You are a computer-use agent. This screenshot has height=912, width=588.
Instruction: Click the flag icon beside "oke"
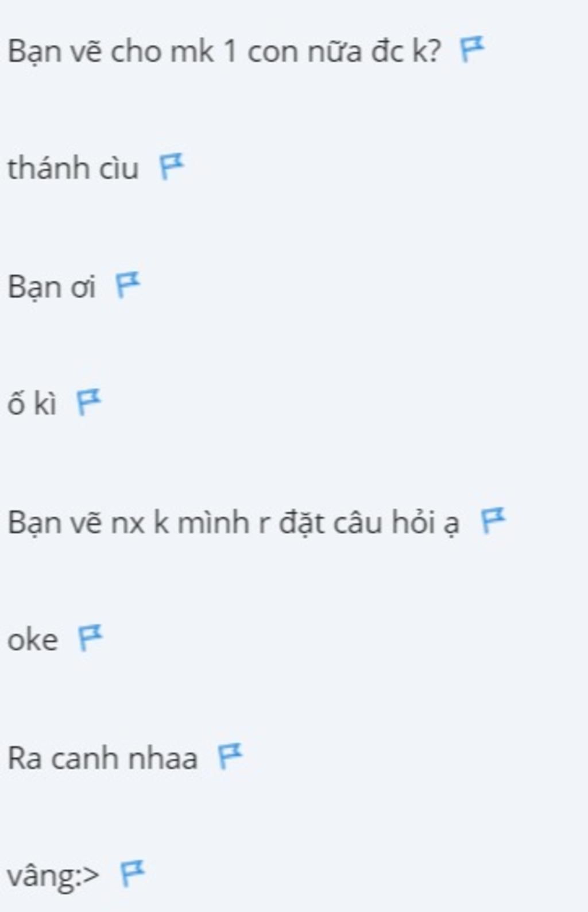tap(90, 638)
